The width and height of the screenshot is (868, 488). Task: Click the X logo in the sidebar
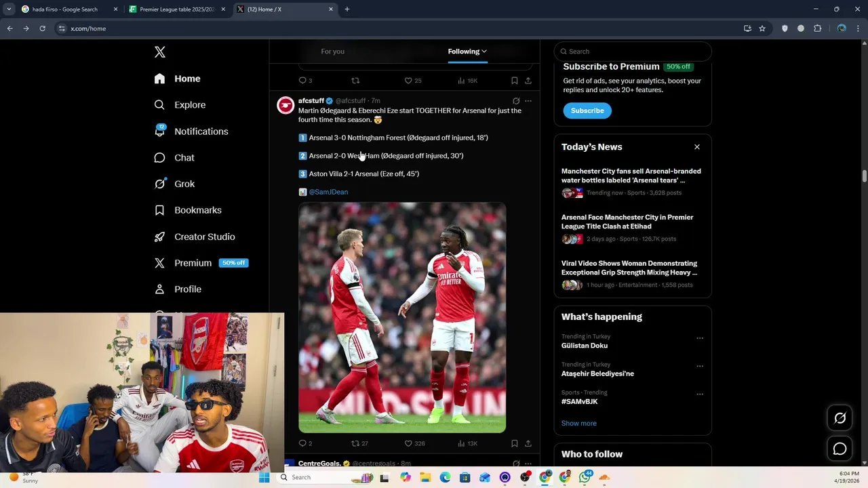(160, 52)
